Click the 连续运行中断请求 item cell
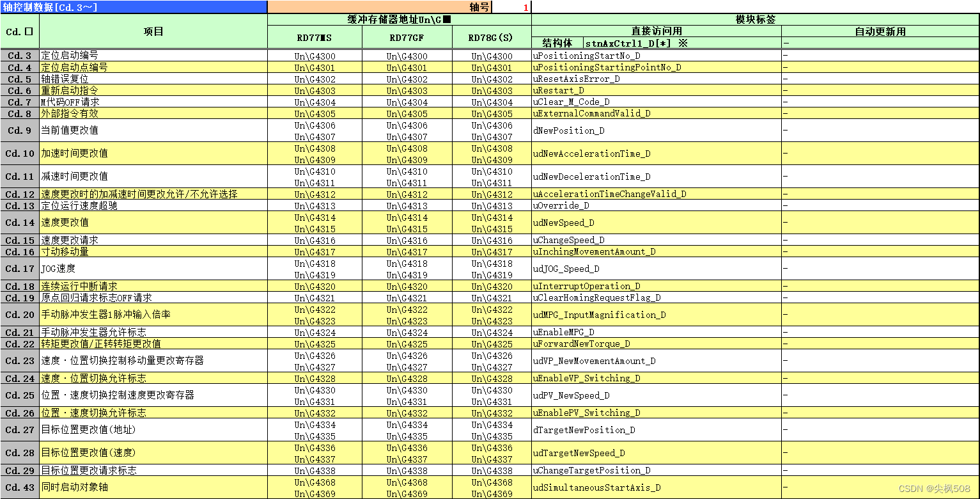The width and height of the screenshot is (980, 499). [x=153, y=286]
